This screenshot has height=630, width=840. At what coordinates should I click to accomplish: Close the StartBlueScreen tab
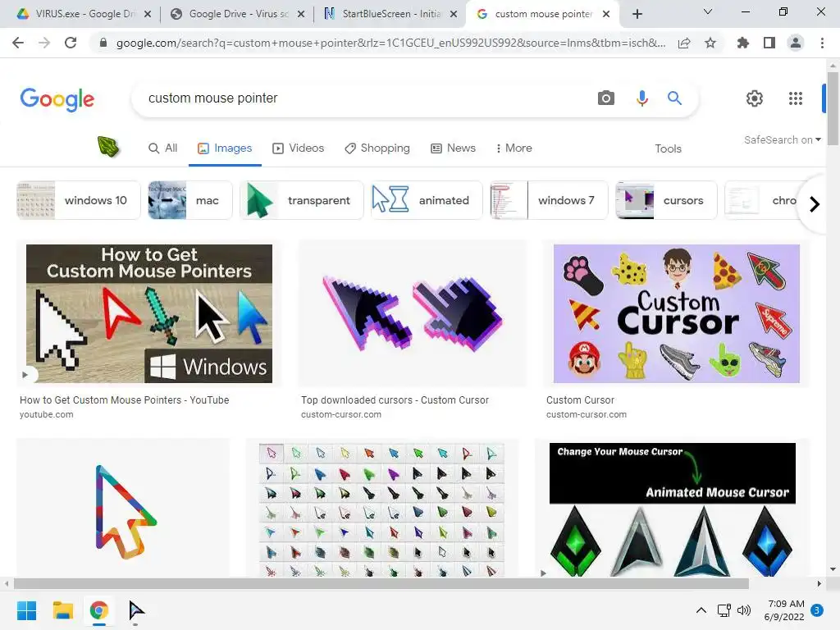coord(454,14)
